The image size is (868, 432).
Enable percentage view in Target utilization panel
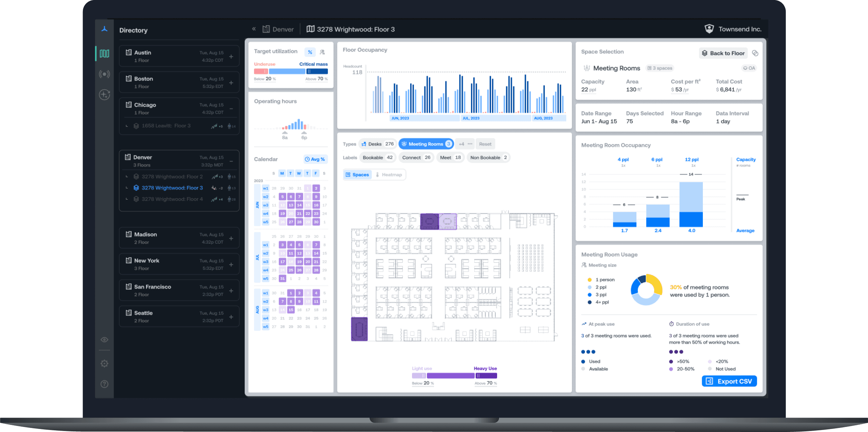[x=310, y=52]
